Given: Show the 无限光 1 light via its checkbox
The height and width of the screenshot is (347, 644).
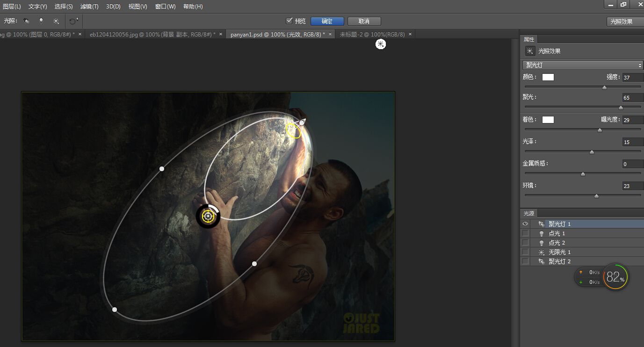Looking at the screenshot, I should 525,252.
